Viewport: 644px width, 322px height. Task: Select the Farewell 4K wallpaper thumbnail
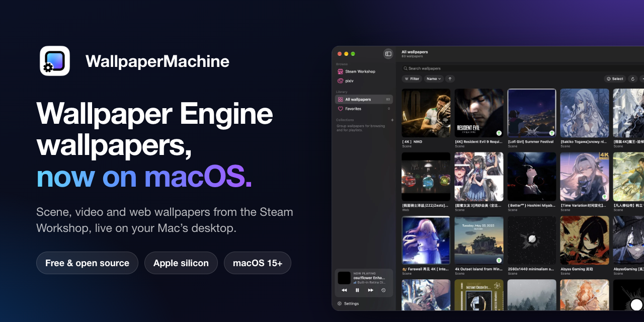tap(426, 241)
